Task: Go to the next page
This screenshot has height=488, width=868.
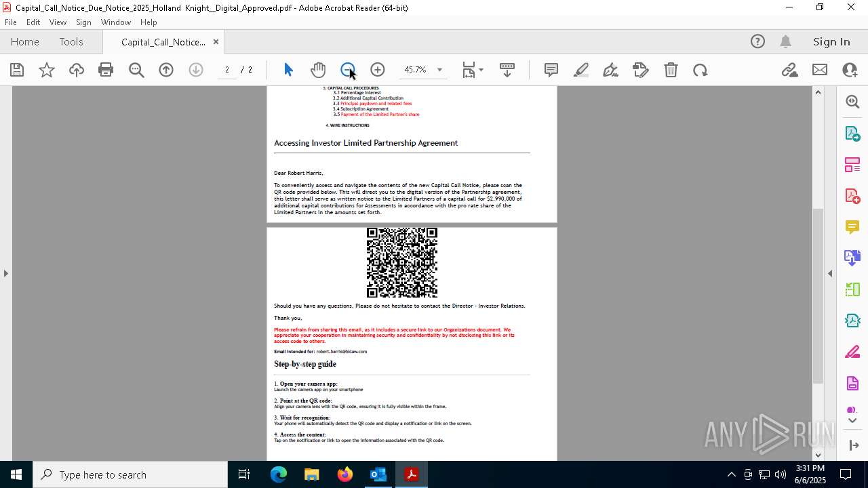Action: coord(196,70)
